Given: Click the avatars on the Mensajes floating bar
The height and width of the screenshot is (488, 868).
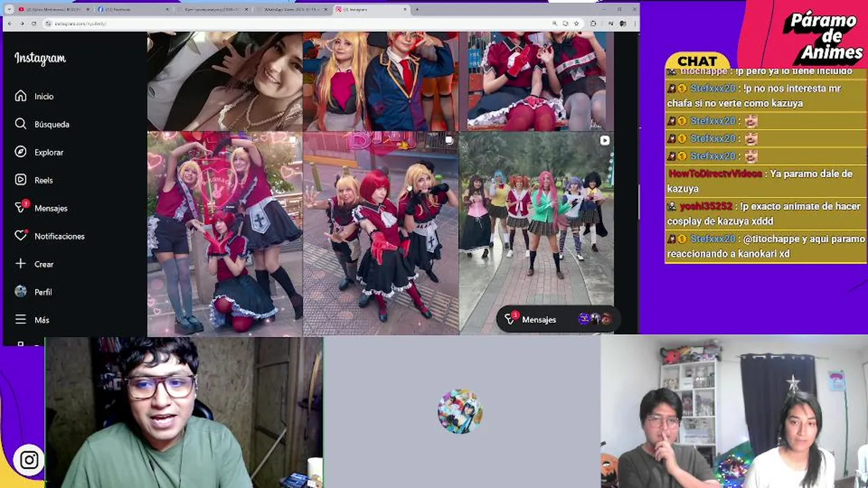Looking at the screenshot, I should point(595,319).
